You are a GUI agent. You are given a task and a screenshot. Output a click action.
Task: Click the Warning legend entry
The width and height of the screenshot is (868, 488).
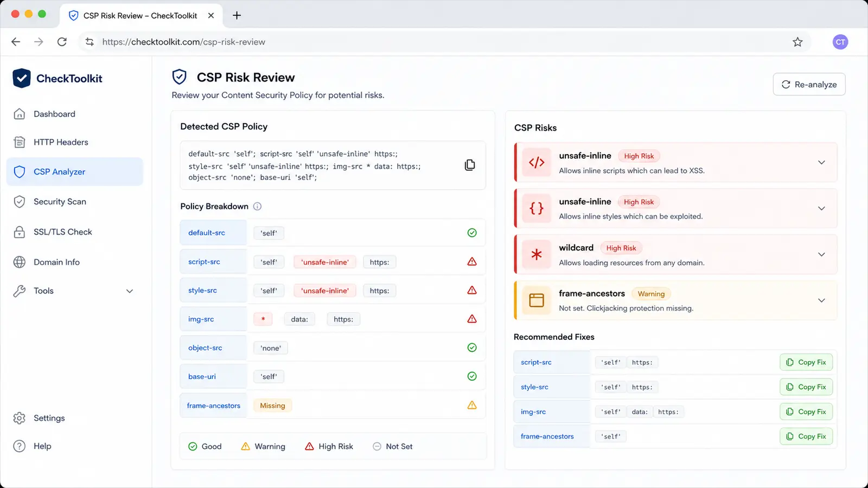[x=263, y=446]
